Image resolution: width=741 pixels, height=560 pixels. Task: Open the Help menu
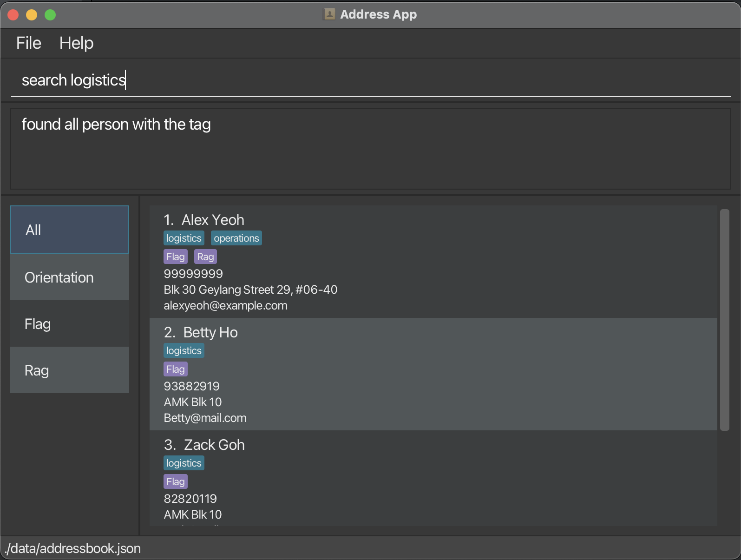pos(76,43)
